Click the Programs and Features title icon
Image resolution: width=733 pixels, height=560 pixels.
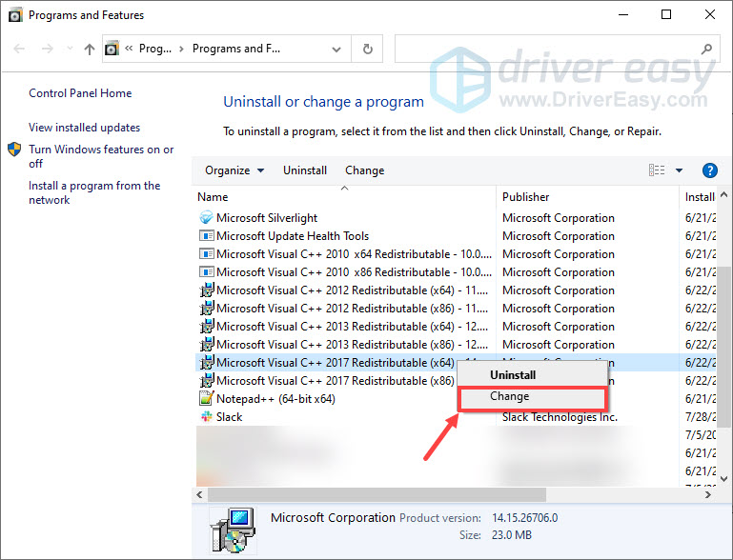click(x=15, y=15)
